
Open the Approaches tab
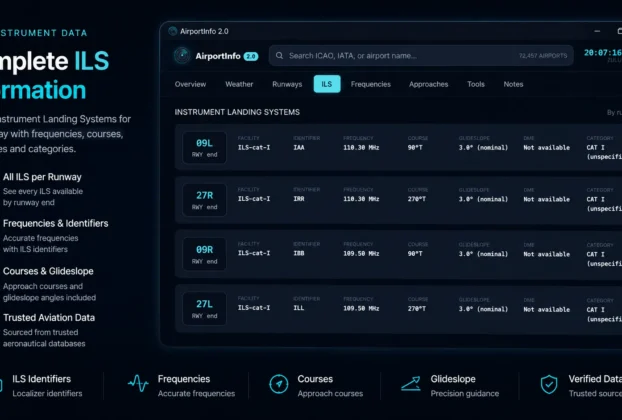(428, 84)
